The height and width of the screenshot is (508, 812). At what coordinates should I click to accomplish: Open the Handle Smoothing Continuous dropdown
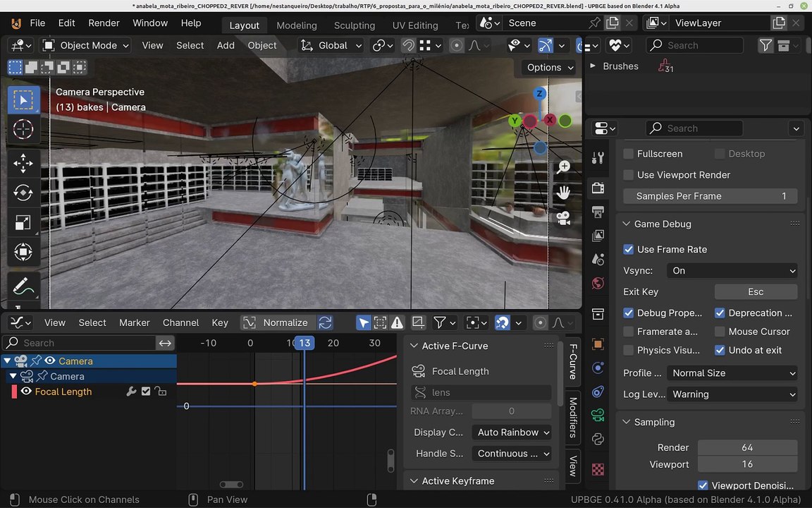tap(511, 454)
